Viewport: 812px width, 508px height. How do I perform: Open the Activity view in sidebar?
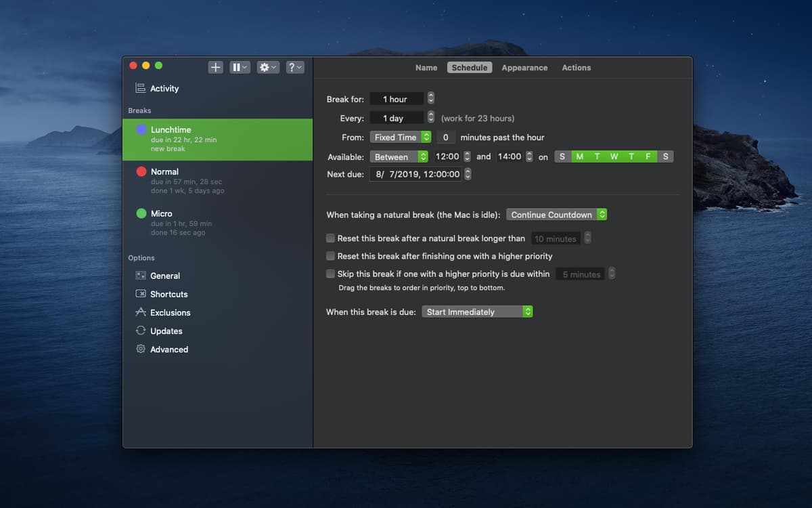coord(164,88)
